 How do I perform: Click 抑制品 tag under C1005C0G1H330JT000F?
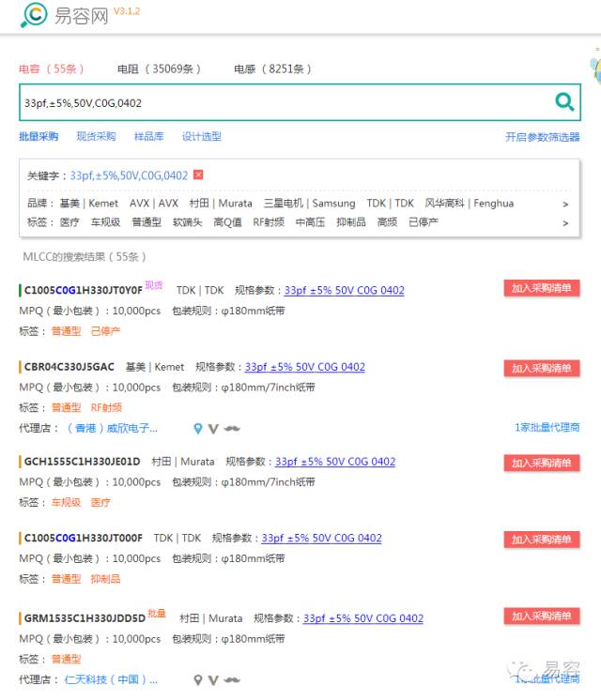click(x=105, y=579)
